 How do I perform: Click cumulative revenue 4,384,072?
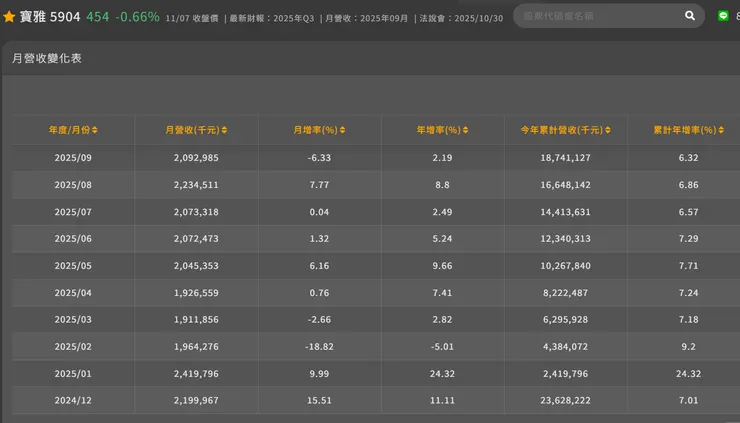click(565, 347)
